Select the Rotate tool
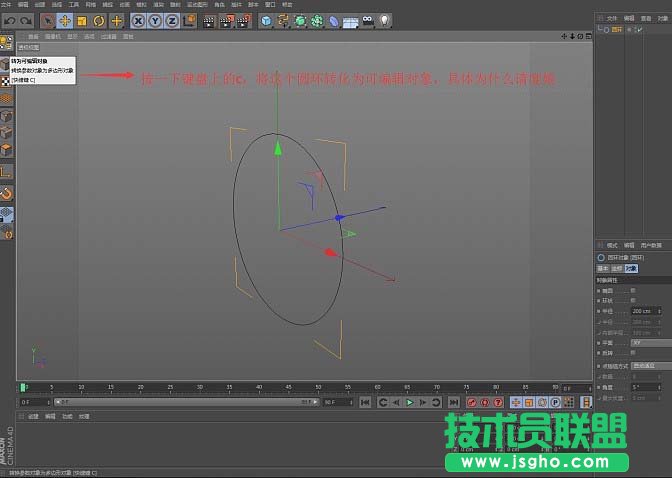The image size is (672, 478). click(99, 21)
